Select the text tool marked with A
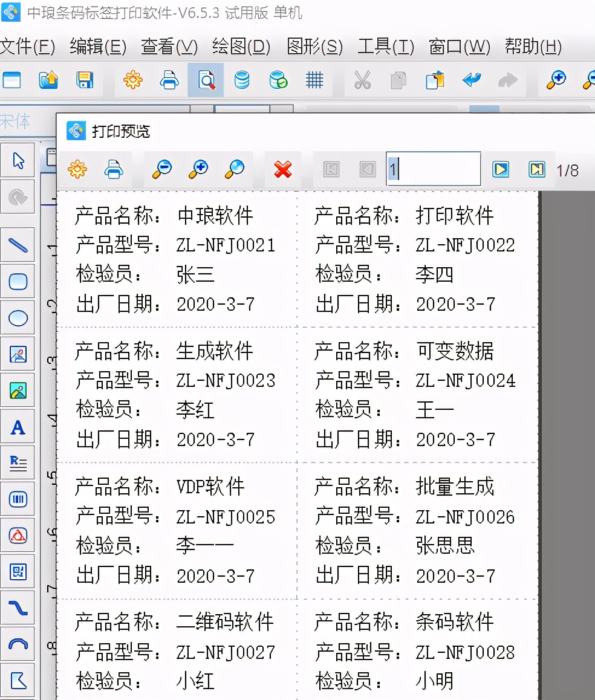 pyautogui.click(x=18, y=426)
